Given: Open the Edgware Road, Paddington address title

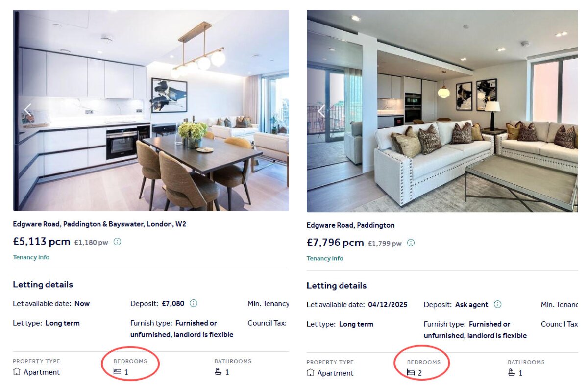Looking at the screenshot, I should click(x=350, y=225).
